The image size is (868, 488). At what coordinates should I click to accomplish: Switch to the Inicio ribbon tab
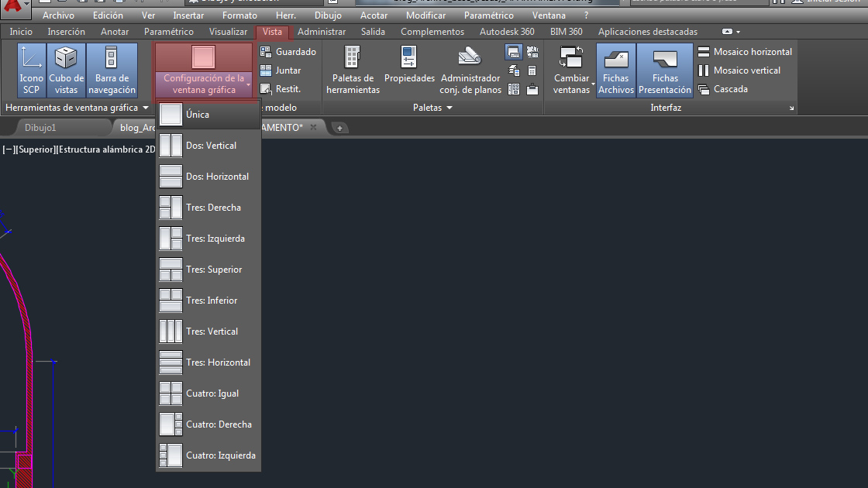click(x=21, y=32)
